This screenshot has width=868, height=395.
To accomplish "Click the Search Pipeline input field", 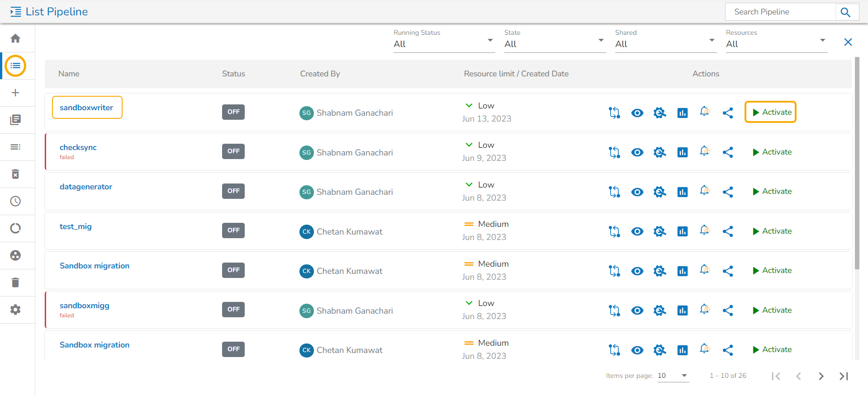I will [x=780, y=12].
